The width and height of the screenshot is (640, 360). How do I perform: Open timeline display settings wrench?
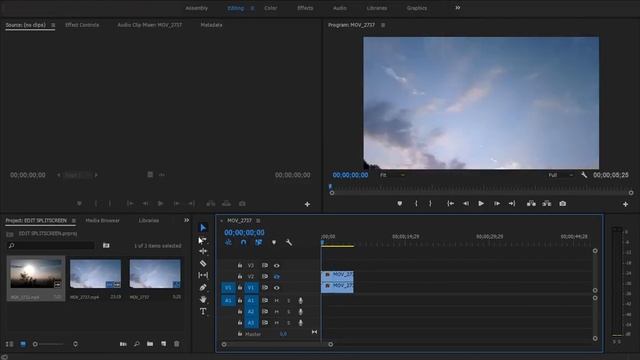289,242
